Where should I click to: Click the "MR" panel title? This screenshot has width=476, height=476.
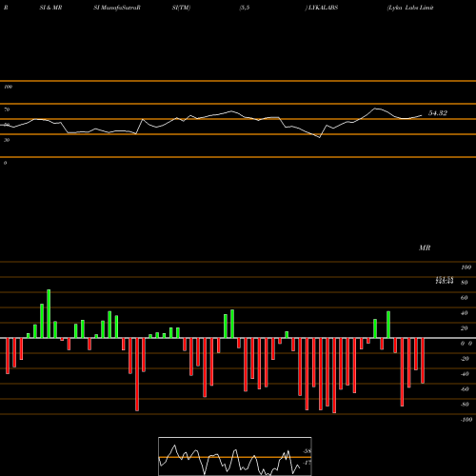pyautogui.click(x=425, y=248)
